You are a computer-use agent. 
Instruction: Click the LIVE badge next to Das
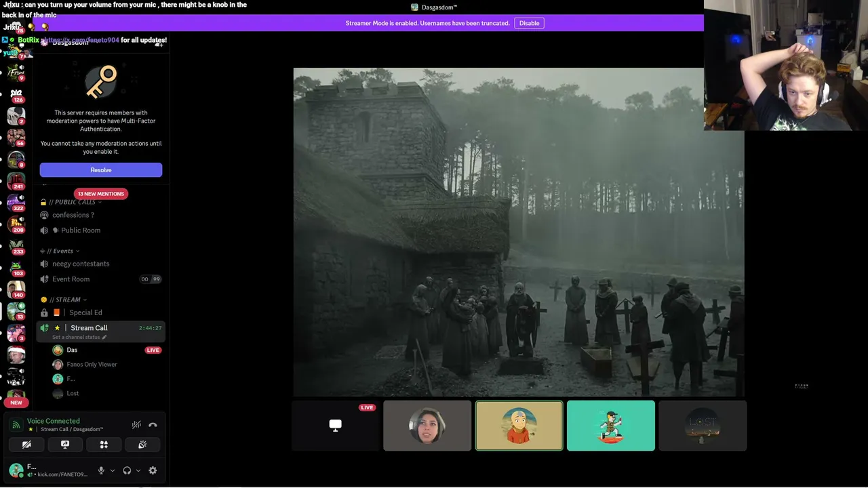coord(153,350)
